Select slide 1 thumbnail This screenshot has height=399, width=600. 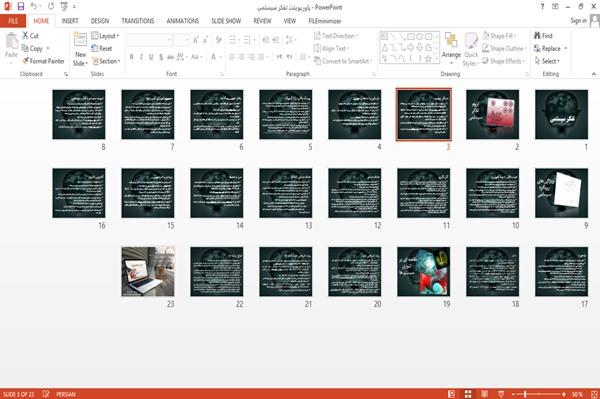point(561,114)
